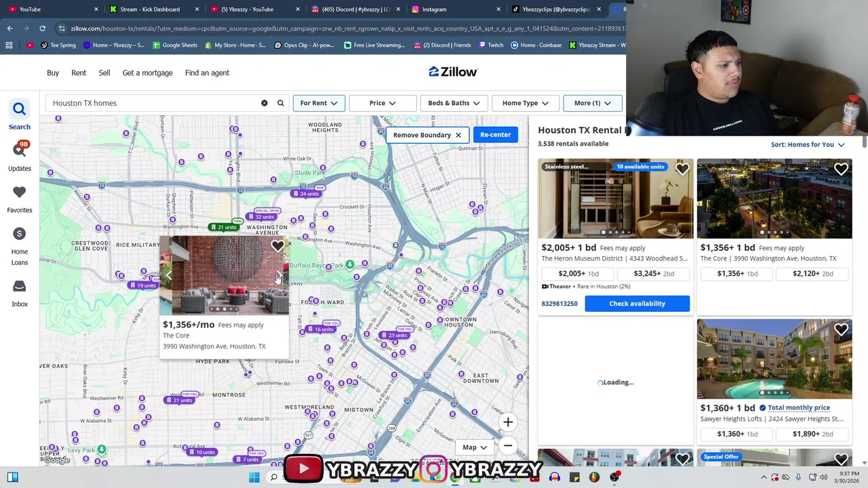Click the 23 units map marker
Viewport: 868px width, 488px height.
click(x=394, y=335)
